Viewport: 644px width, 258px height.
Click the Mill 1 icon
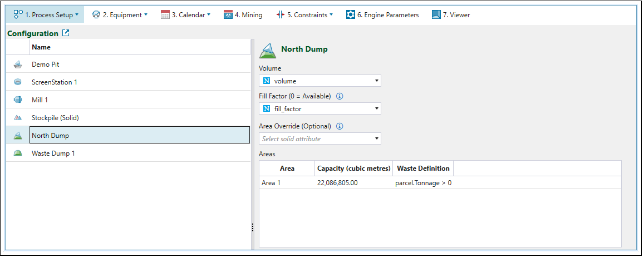[x=18, y=100]
